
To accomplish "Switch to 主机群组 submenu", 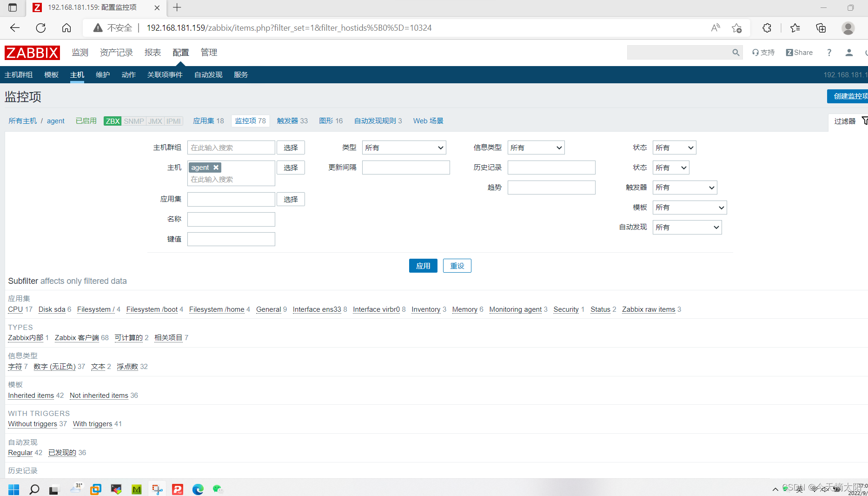I will click(x=19, y=75).
